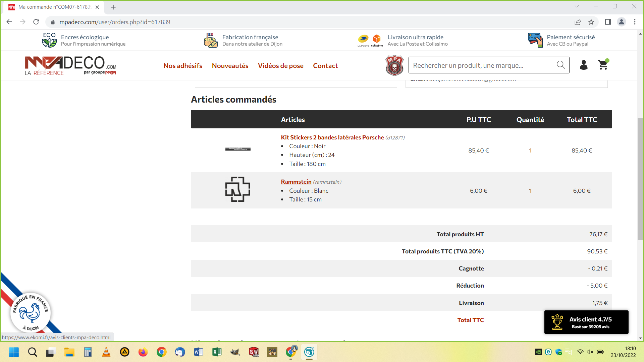Click the Fabrication française icon

click(211, 40)
